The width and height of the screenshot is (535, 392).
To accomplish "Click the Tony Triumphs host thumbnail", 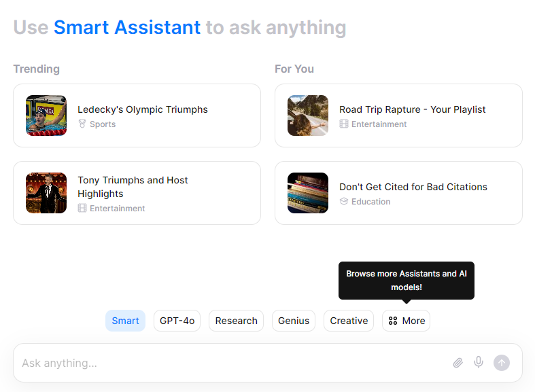I will click(46, 193).
